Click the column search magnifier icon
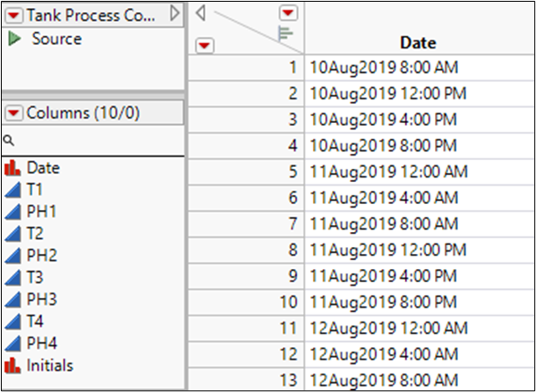The width and height of the screenshot is (536, 392). click(x=9, y=140)
